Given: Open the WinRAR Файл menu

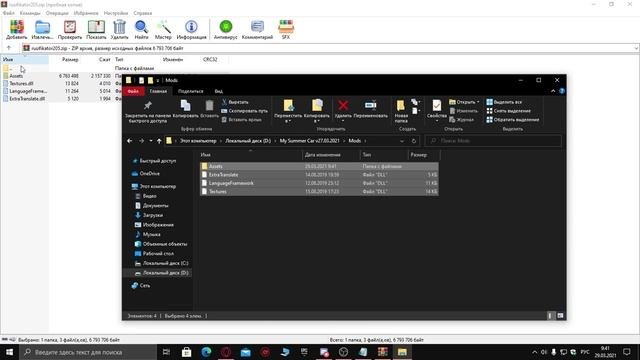Looking at the screenshot, I should tap(9, 13).
